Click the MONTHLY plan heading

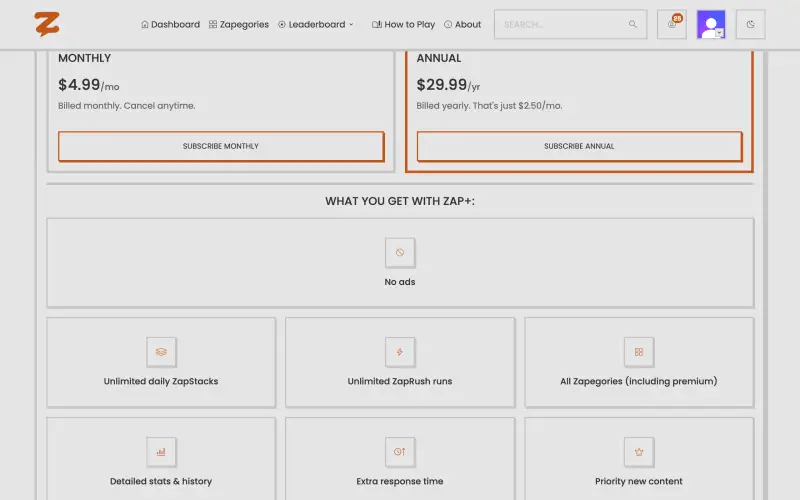85,58
